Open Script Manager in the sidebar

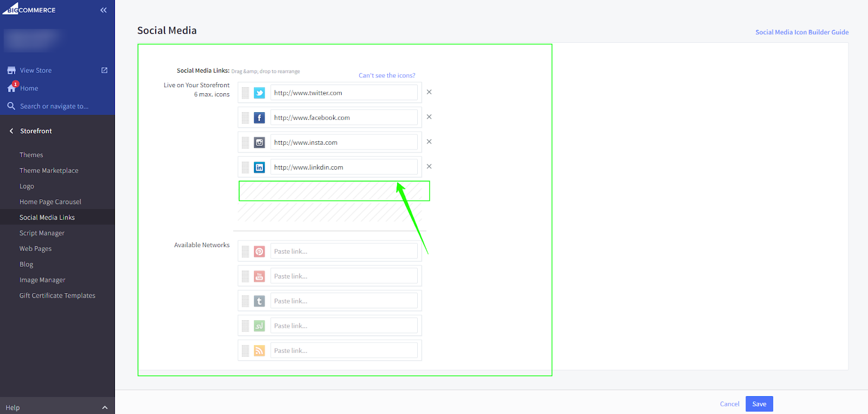click(x=42, y=233)
